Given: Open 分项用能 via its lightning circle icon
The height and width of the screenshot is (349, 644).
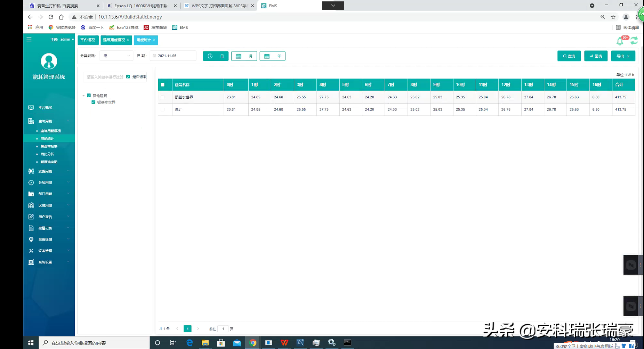Looking at the screenshot, I should [31, 182].
